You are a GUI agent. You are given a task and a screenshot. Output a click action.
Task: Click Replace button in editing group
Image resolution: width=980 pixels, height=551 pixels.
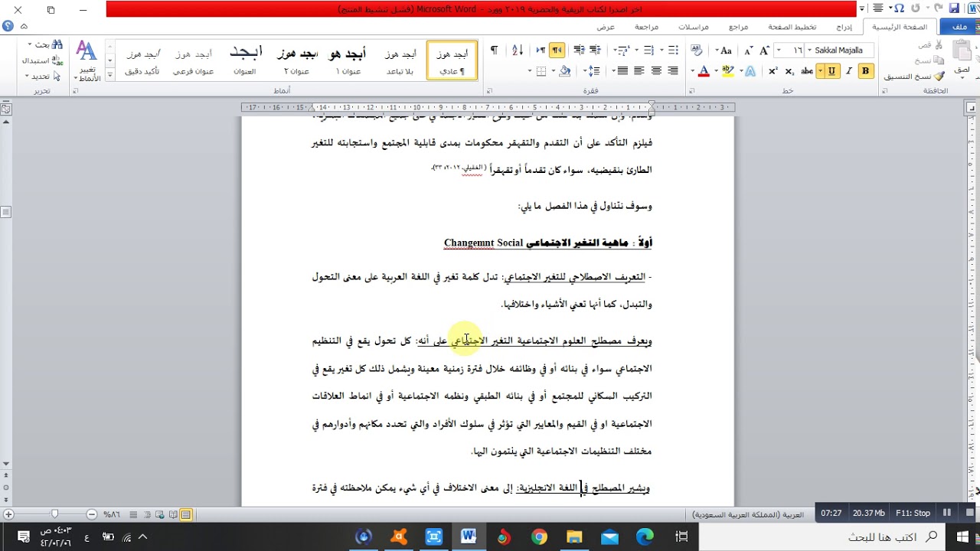(42, 60)
